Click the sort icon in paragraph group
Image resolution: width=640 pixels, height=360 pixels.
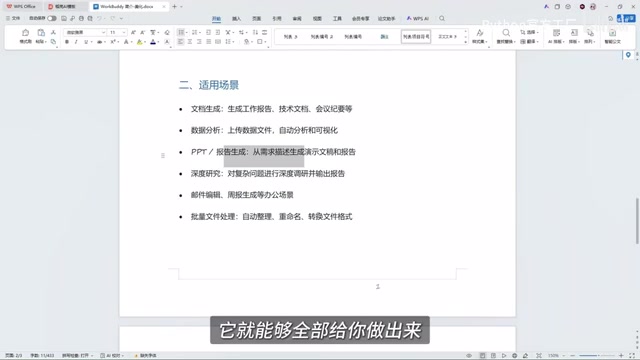[x=256, y=32]
